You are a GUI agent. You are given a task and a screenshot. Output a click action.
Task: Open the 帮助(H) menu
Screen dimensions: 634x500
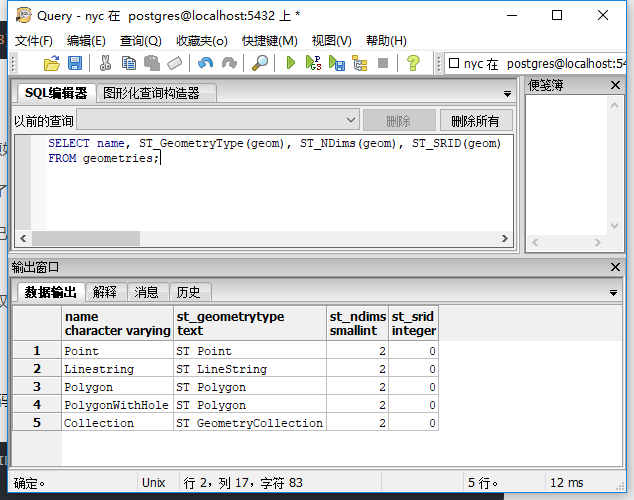coord(386,41)
